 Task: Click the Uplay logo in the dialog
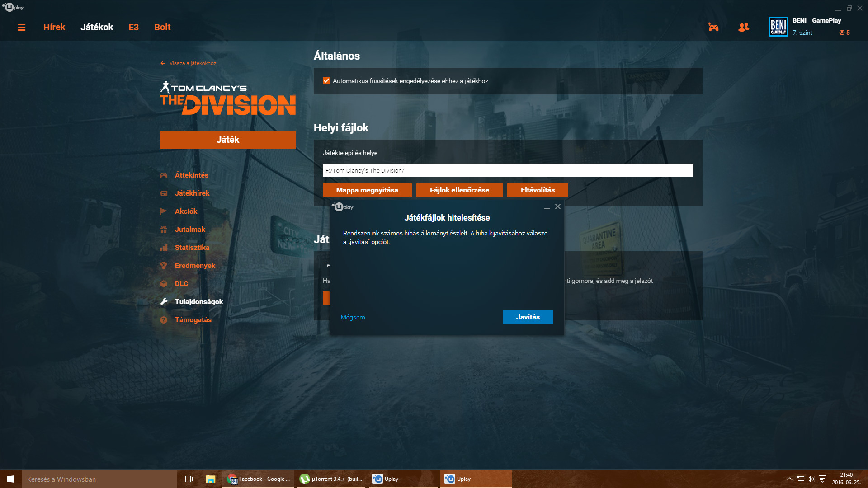click(x=343, y=207)
